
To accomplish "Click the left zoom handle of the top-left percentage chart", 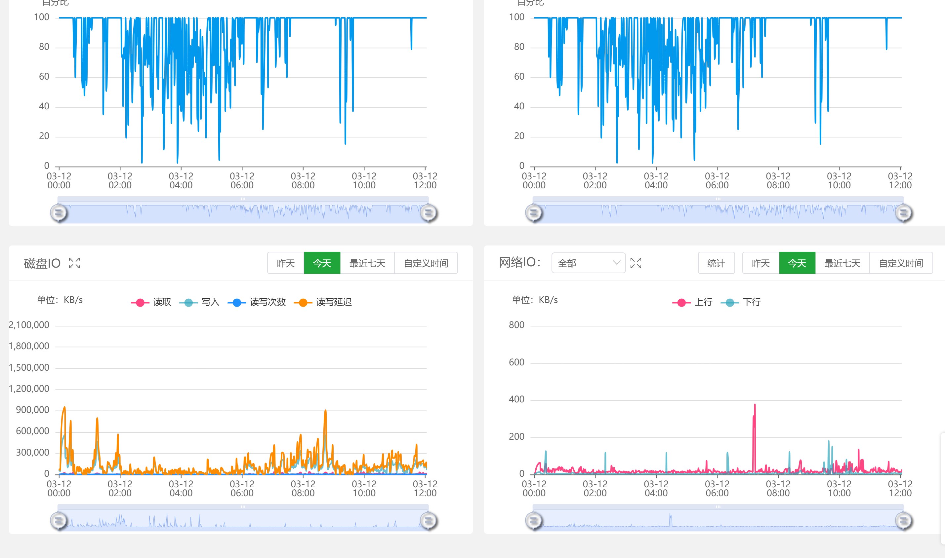I will tap(59, 213).
